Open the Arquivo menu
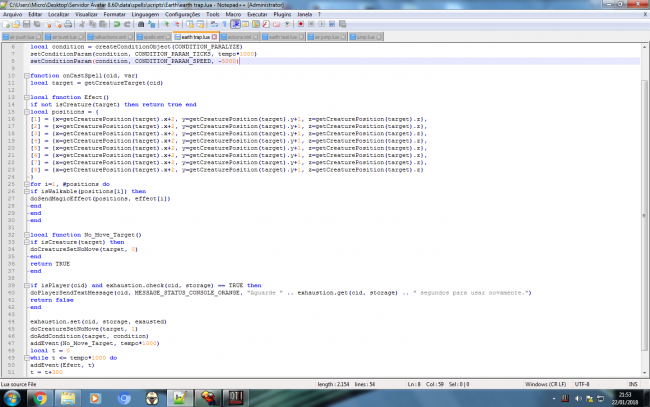Image resolution: width=650 pixels, height=407 pixels. (12, 14)
